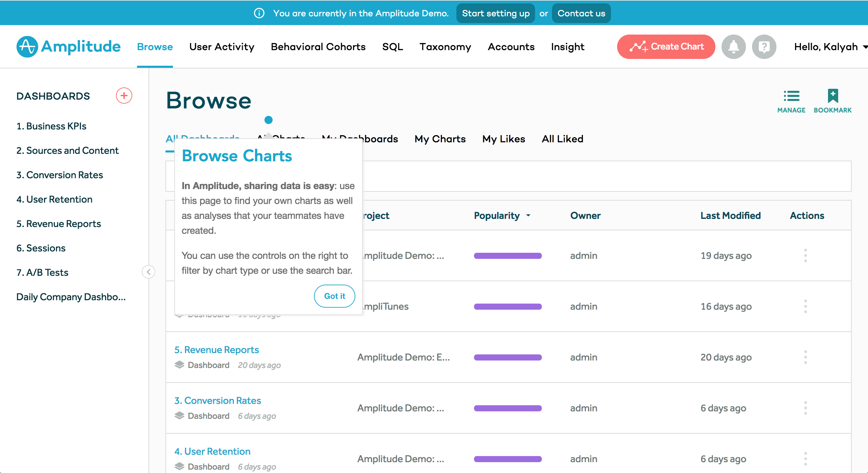Open the notifications bell

tap(733, 47)
